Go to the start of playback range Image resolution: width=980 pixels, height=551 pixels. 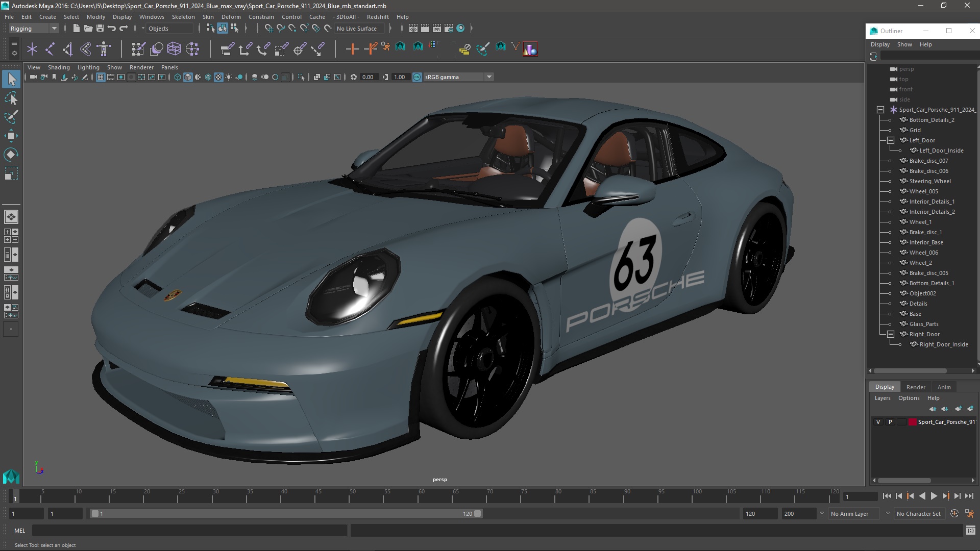coord(887,496)
